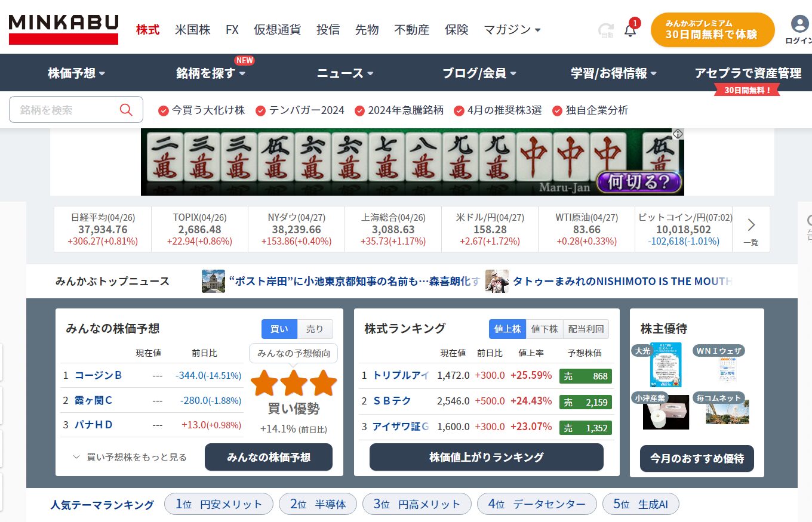This screenshot has height=522, width=812.
Task: Expand the ニュース dropdown menu
Action: tap(345, 73)
